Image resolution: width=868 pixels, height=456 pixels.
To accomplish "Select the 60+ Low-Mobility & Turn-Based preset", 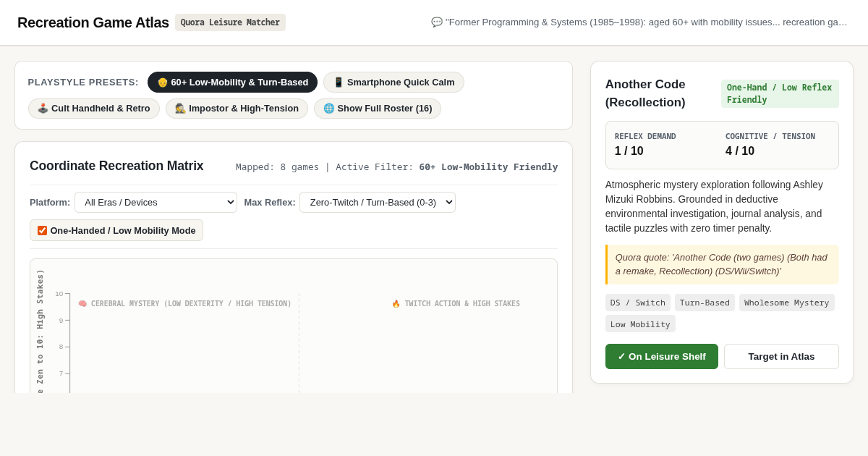I will (x=232, y=83).
